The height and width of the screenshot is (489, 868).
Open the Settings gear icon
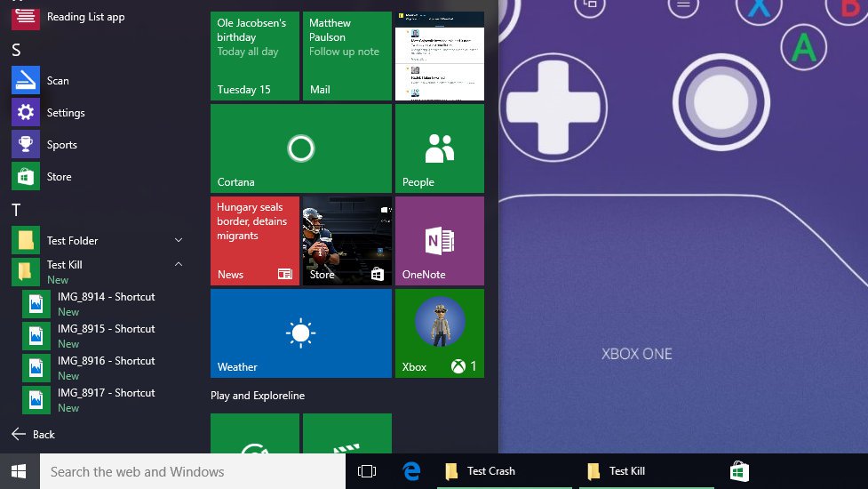point(26,112)
